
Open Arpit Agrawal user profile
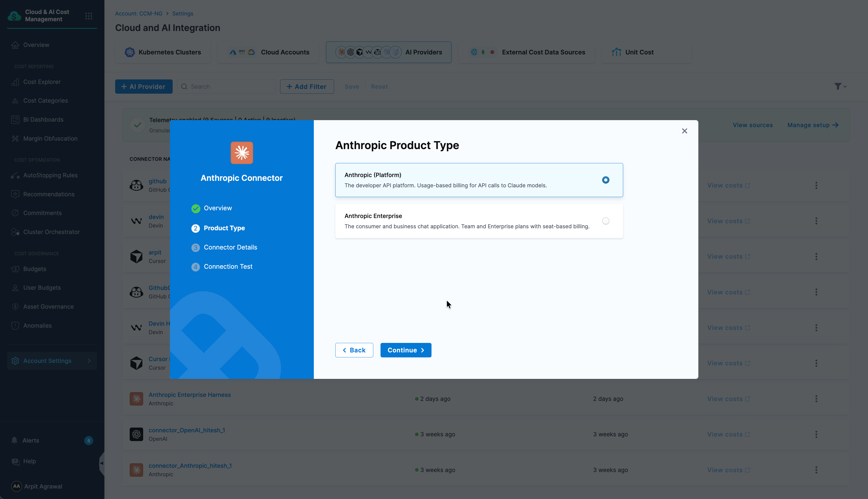(37, 486)
